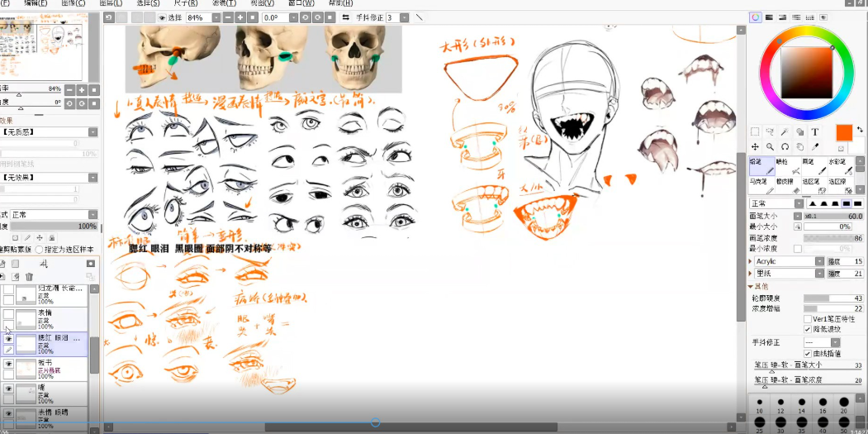Viewport: 868px width, 434px height.
Task: Adjust the 轮廓硬度 slider
Action: (833, 298)
